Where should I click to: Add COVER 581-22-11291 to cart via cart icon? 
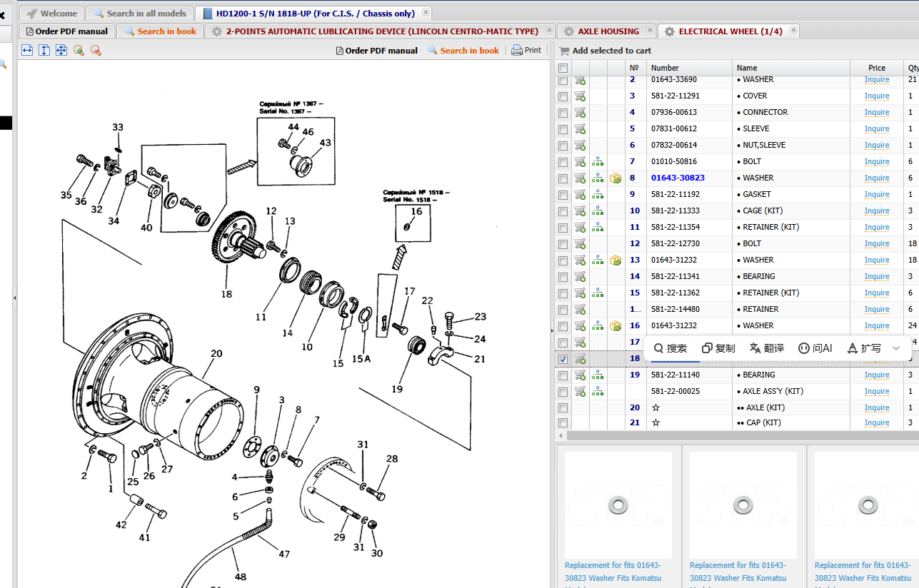click(580, 96)
